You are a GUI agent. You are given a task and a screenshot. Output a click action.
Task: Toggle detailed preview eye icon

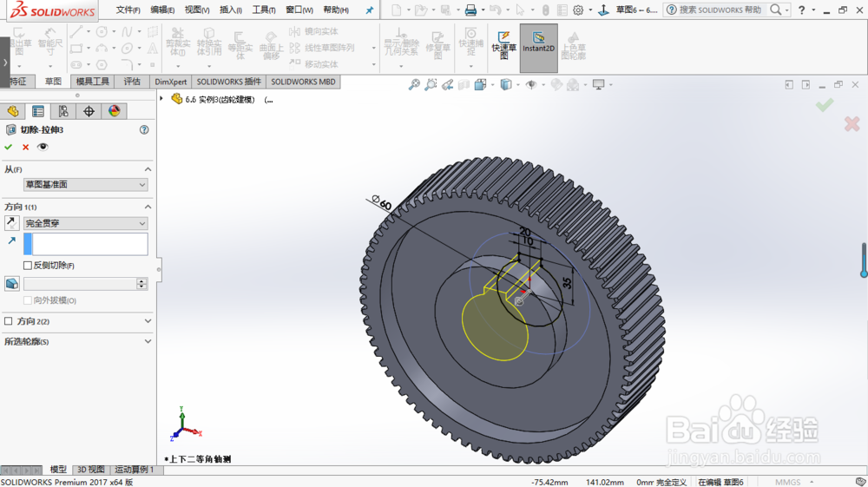(x=43, y=147)
